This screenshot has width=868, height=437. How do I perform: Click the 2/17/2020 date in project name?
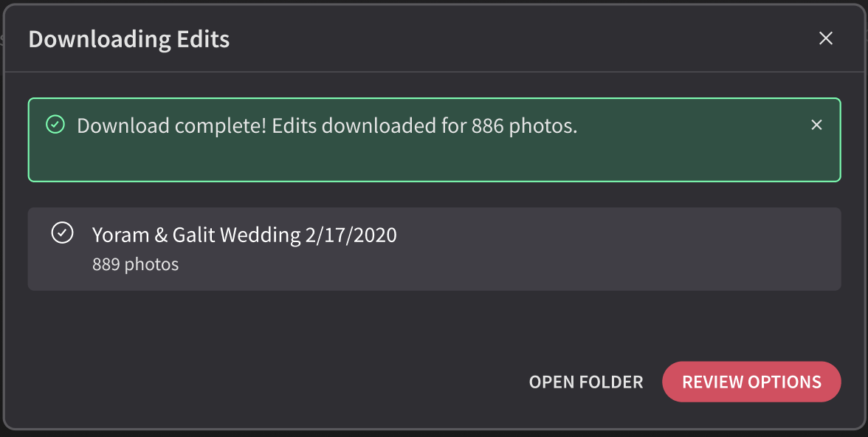[x=351, y=235]
